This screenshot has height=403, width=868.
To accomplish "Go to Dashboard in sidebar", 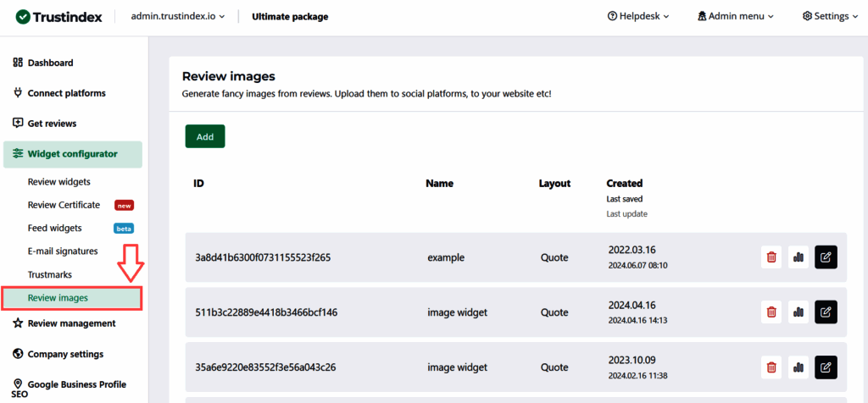I will [50, 63].
